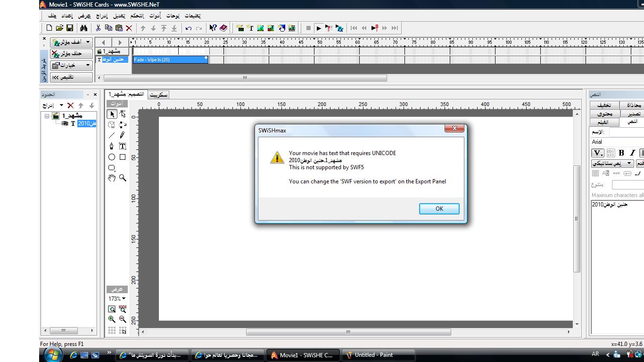Switch to the سكريبت tab
The width and height of the screenshot is (644, 362).
tap(159, 95)
